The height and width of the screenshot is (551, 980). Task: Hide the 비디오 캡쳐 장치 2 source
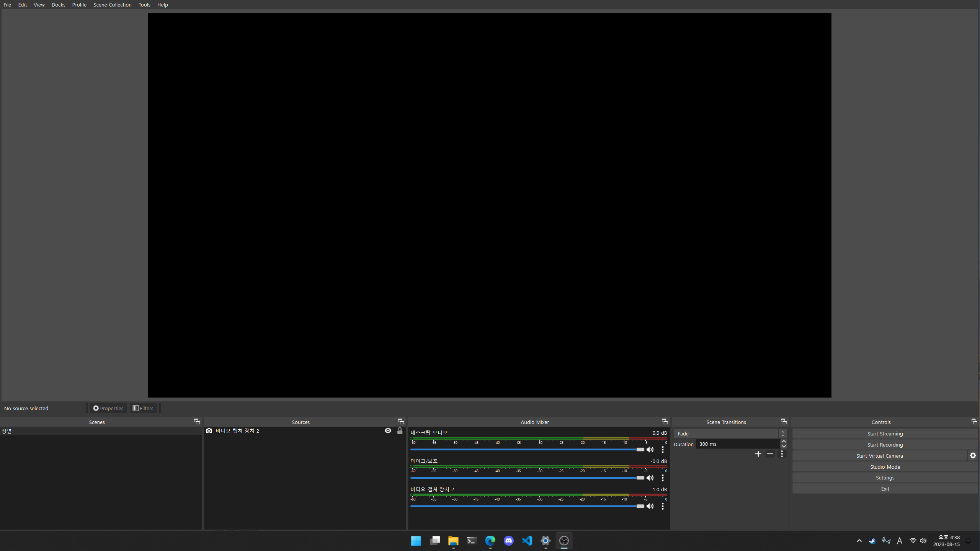pyautogui.click(x=388, y=430)
